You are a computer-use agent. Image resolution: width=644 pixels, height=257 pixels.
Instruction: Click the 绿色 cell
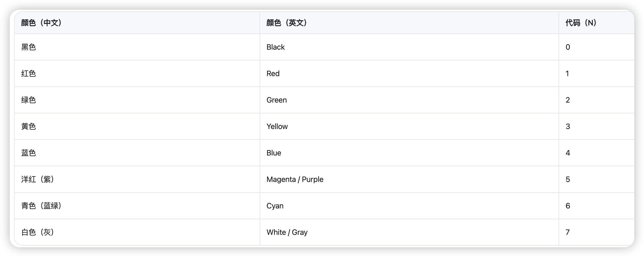(29, 100)
